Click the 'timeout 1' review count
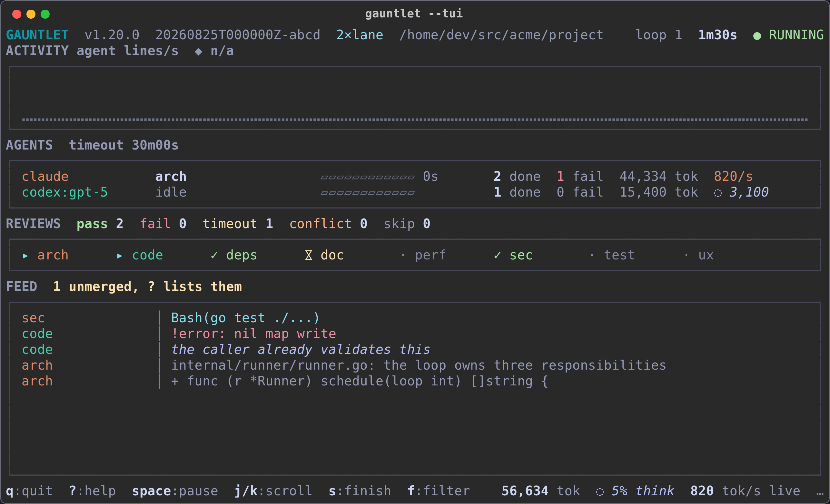This screenshot has width=830, height=504. pos(238,224)
